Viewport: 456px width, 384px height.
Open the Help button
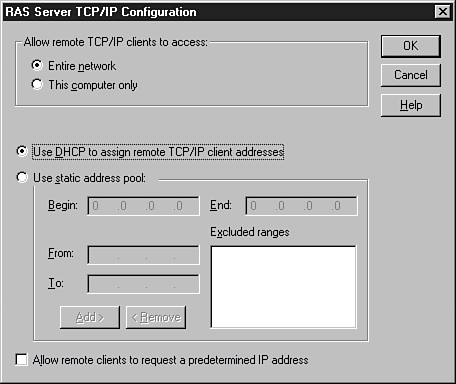[x=411, y=105]
